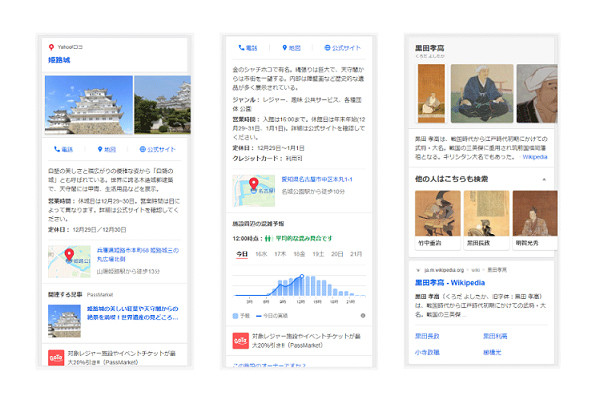The height and width of the screenshot is (404, 596).
Task: Select the 竹中重治 related person card
Action: point(437,220)
